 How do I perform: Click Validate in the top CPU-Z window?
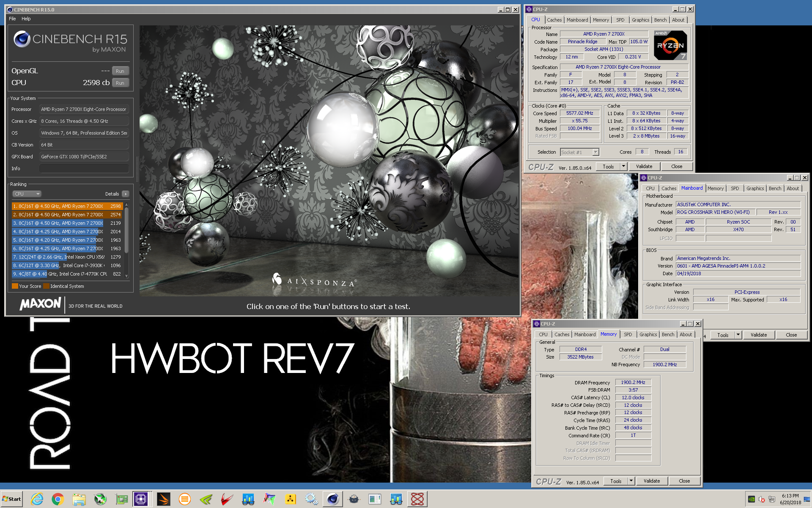[x=644, y=166]
